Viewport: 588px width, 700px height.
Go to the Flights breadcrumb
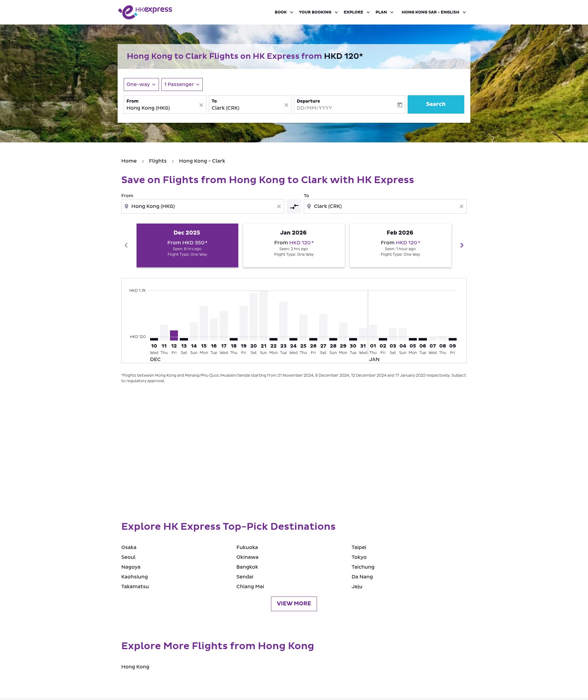tap(158, 161)
